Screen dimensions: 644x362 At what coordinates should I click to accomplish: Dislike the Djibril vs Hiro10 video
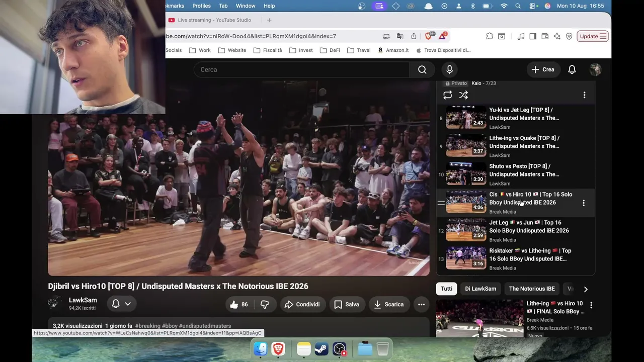coord(264,304)
